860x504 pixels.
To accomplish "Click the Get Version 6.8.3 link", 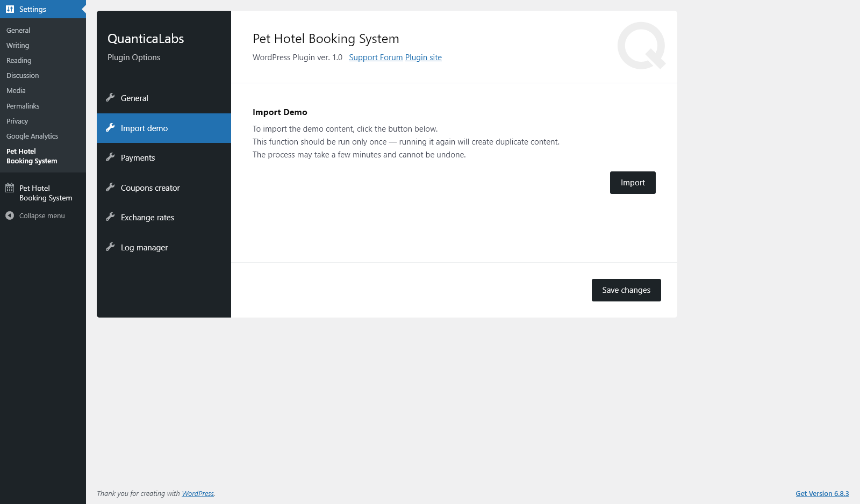I will (x=822, y=494).
